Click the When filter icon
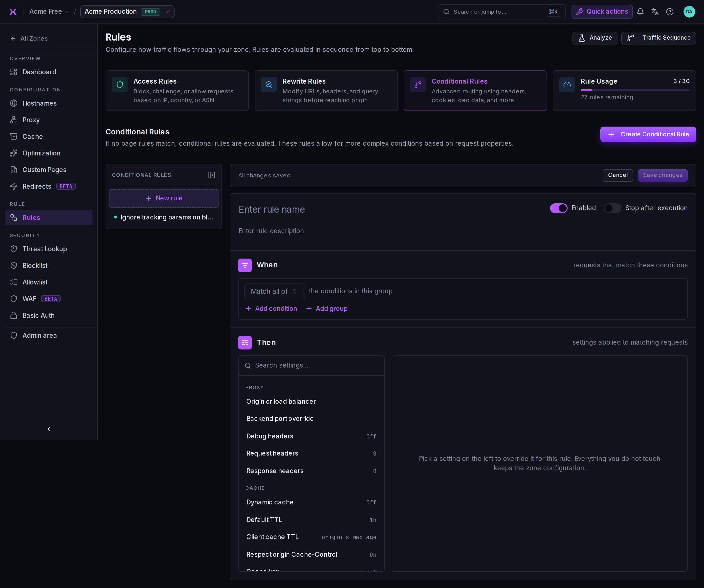Screen dimensions: 704x588 [x=245, y=265]
